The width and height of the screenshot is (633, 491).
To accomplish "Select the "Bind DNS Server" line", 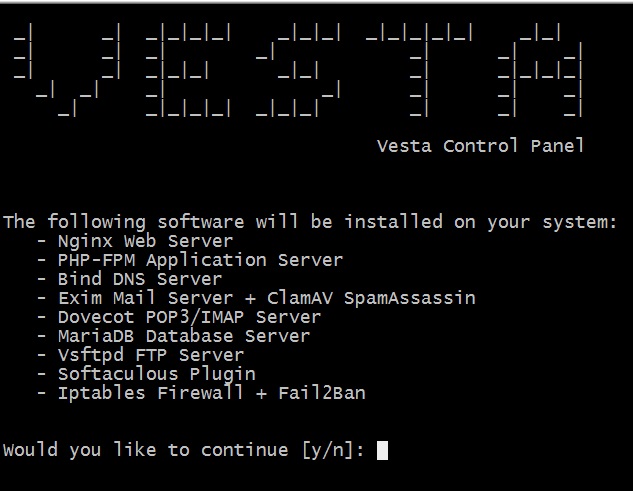I will (139, 279).
